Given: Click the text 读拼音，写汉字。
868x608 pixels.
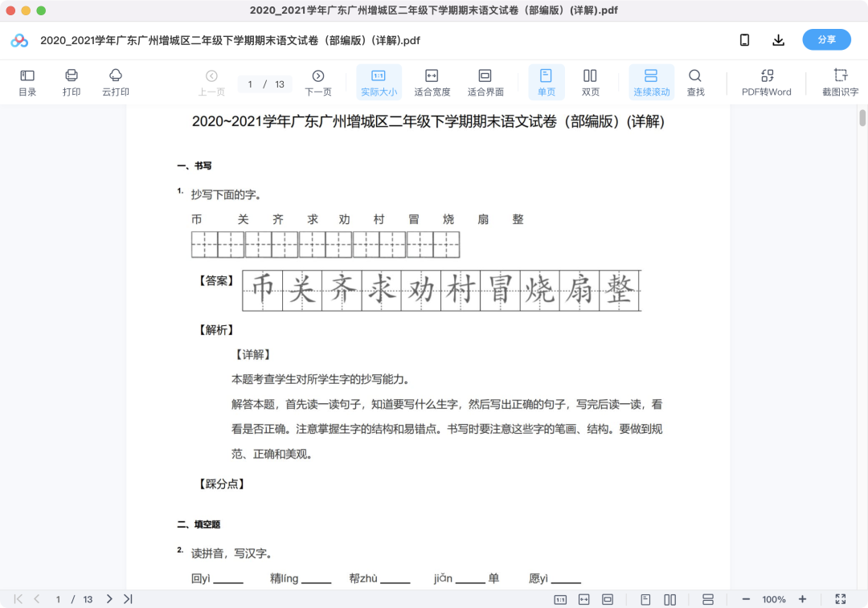Looking at the screenshot, I should [231, 553].
